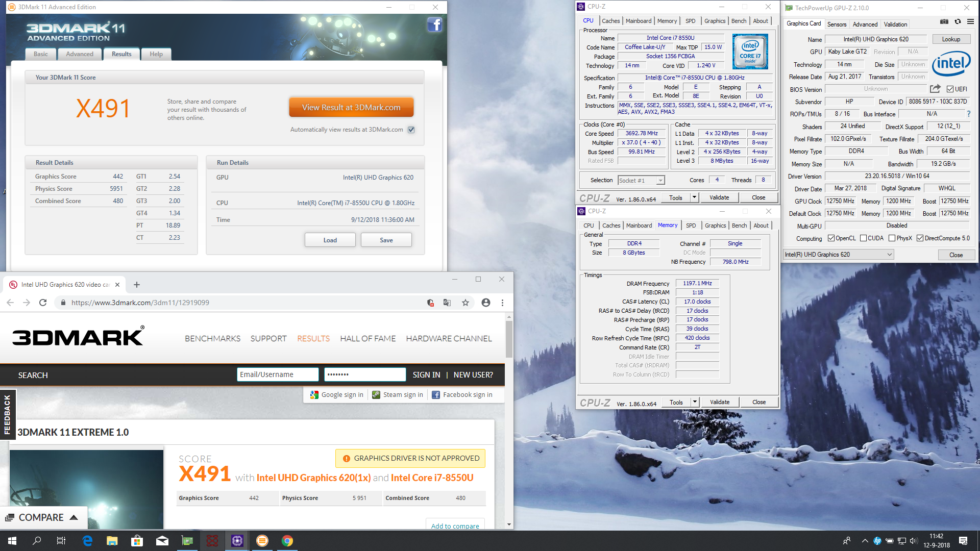The width and height of the screenshot is (980, 551).
Task: Expand the Tools dropdown arrow in lower CPU-Z
Action: point(695,402)
